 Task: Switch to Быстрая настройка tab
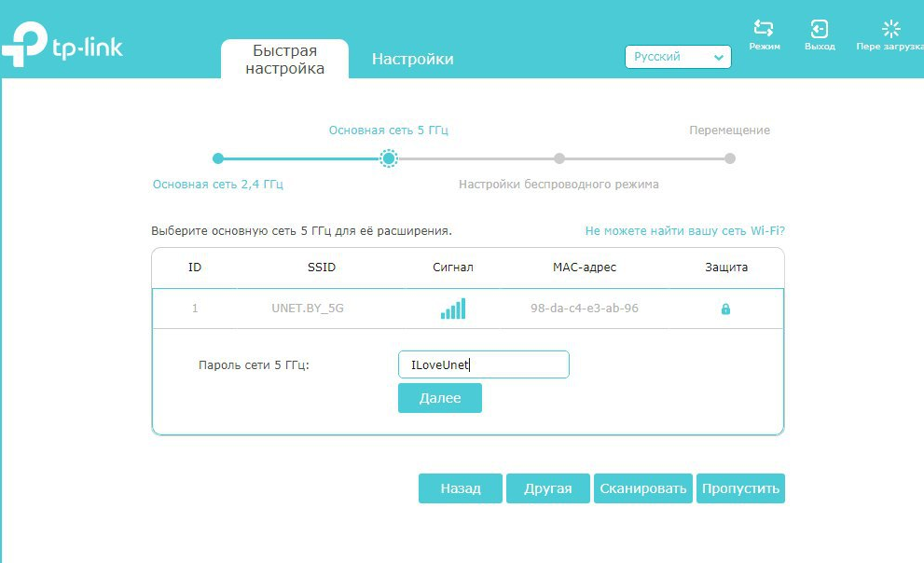pyautogui.click(x=284, y=60)
